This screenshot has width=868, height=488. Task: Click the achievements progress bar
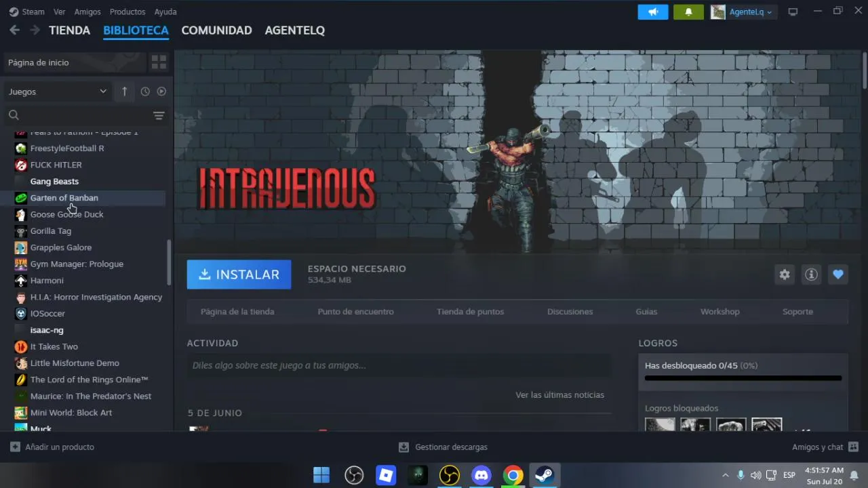click(x=743, y=378)
